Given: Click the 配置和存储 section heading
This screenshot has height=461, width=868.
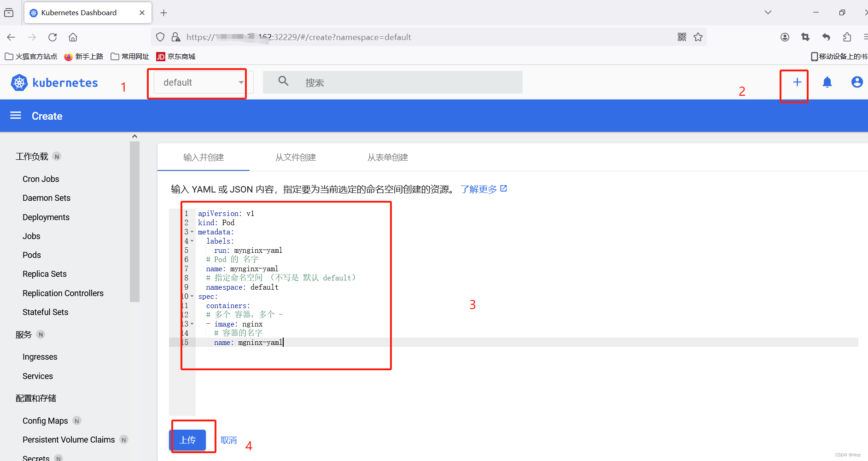Looking at the screenshot, I should 36,398.
